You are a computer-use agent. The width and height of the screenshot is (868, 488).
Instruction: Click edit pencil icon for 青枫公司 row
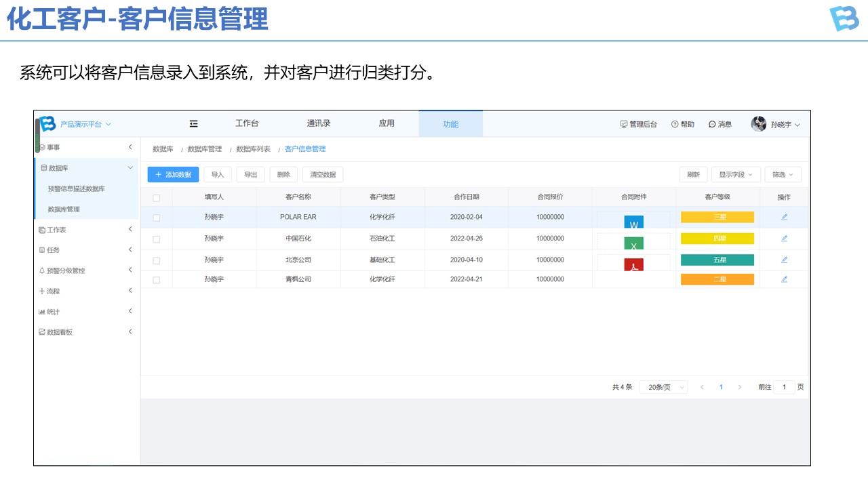click(x=784, y=279)
